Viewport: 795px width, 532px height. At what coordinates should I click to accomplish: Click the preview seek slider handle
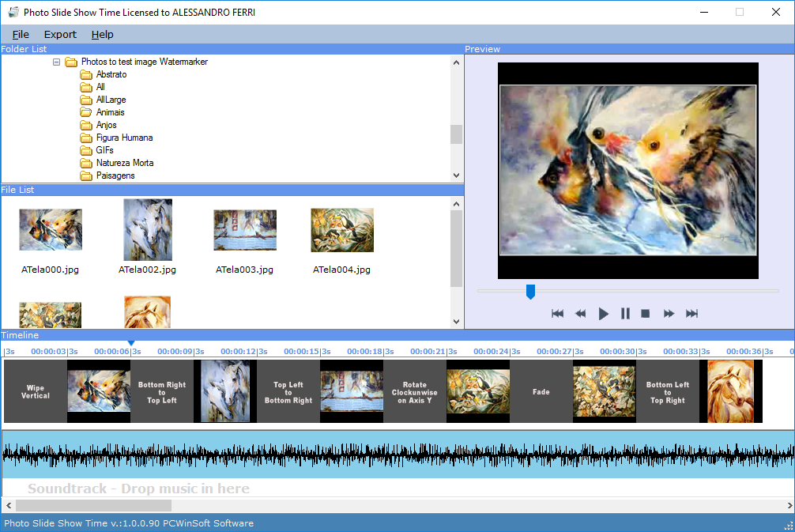click(x=530, y=292)
